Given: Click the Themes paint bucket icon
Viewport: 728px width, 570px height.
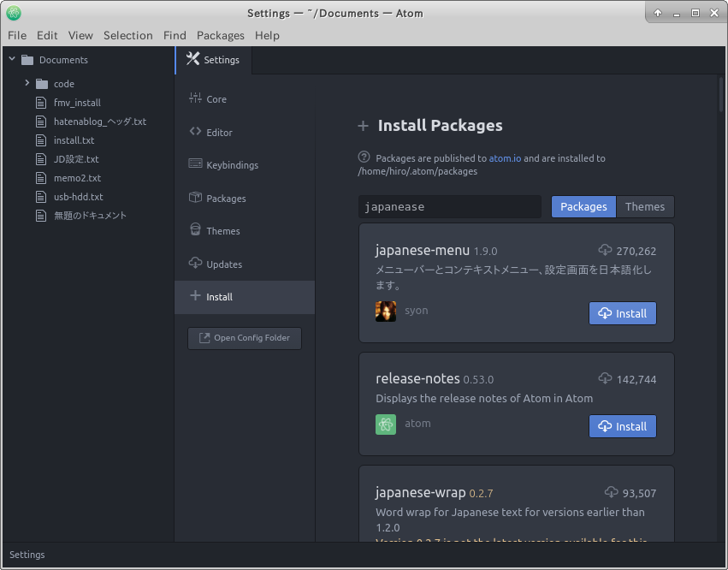Looking at the screenshot, I should [195, 229].
